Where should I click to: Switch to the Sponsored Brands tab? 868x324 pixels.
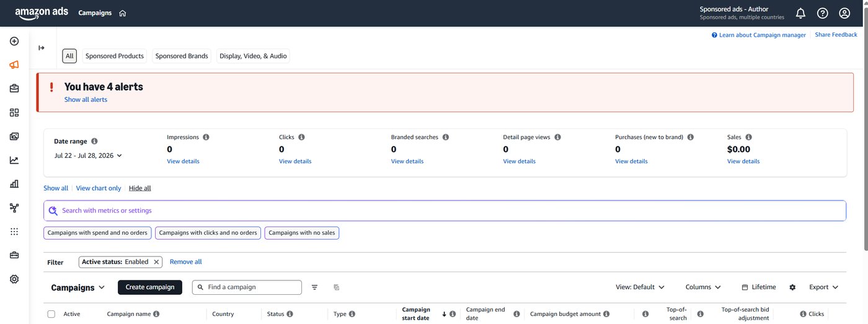pyautogui.click(x=182, y=56)
